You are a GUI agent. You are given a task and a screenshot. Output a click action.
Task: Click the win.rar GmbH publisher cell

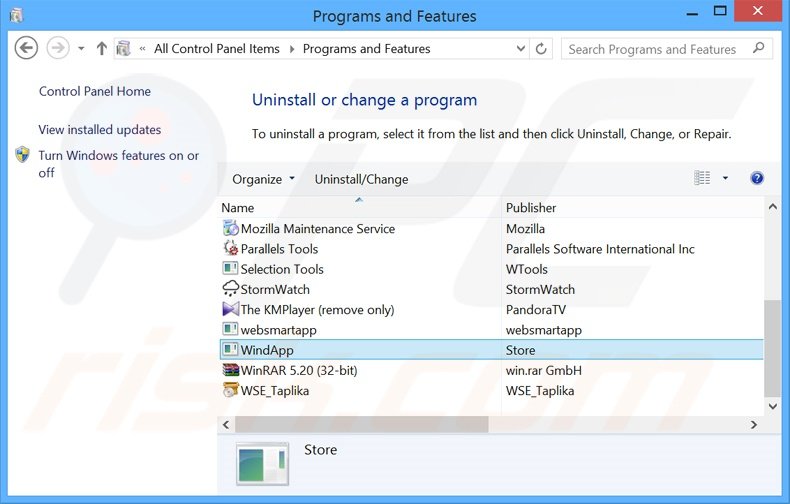[x=544, y=370]
